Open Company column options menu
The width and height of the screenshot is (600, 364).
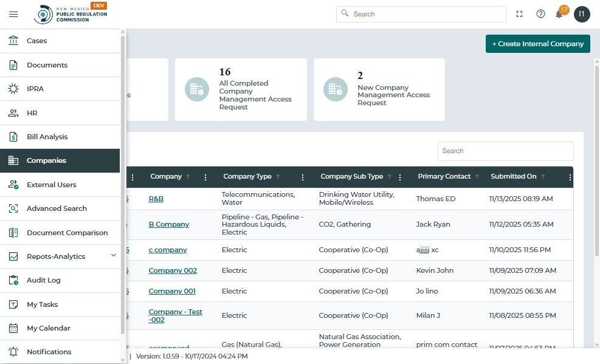(205, 177)
